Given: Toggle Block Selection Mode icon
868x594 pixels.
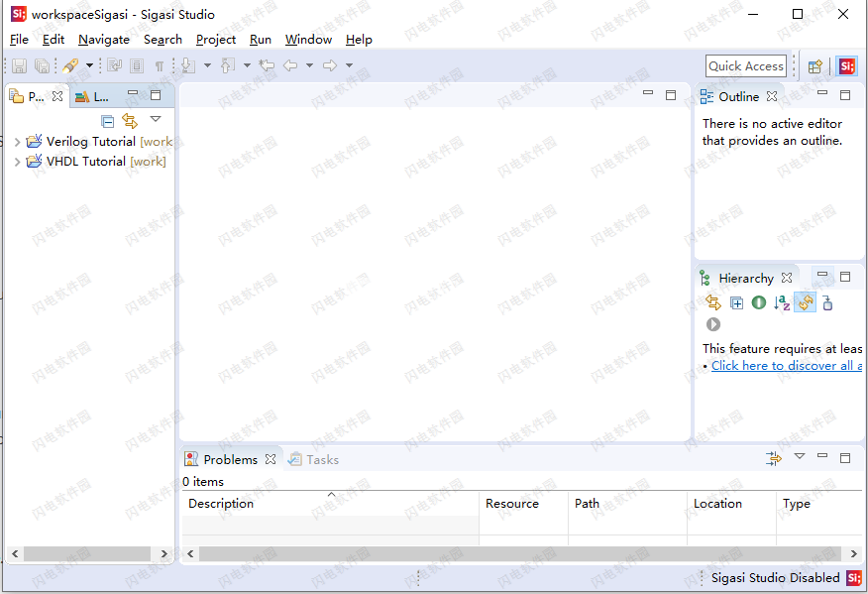Looking at the screenshot, I should (137, 65).
